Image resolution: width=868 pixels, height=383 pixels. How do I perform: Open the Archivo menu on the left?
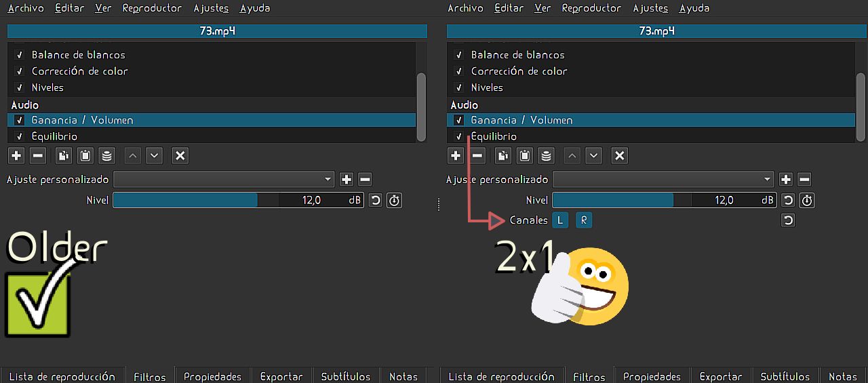coord(26,8)
